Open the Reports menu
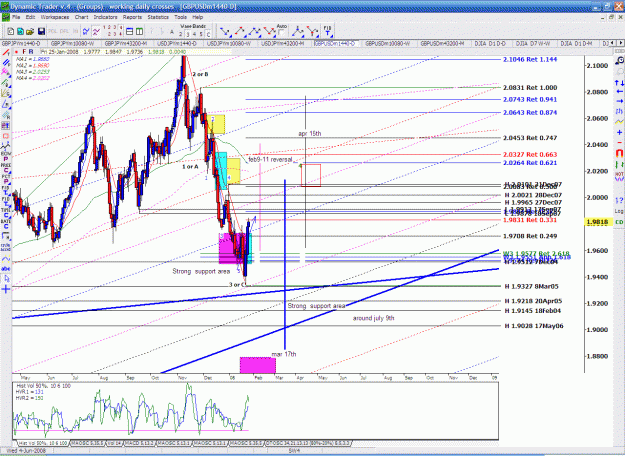Image resolution: width=625 pixels, height=456 pixels. click(x=132, y=17)
